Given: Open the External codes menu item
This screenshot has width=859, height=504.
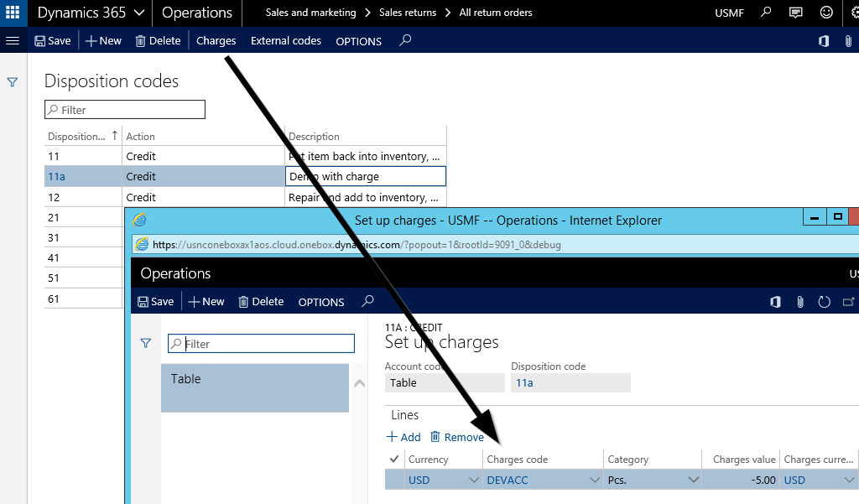Looking at the screenshot, I should click(286, 40).
